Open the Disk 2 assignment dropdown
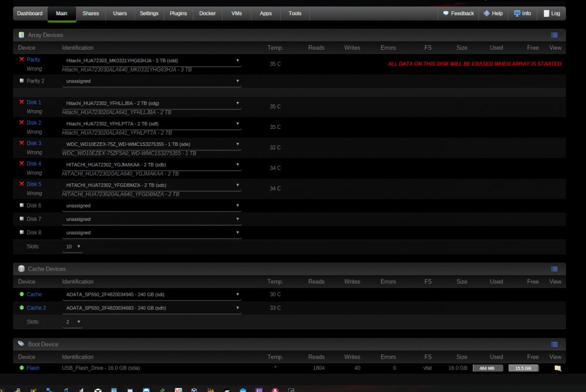Screen dimensions: 586x392 [x=152, y=124]
